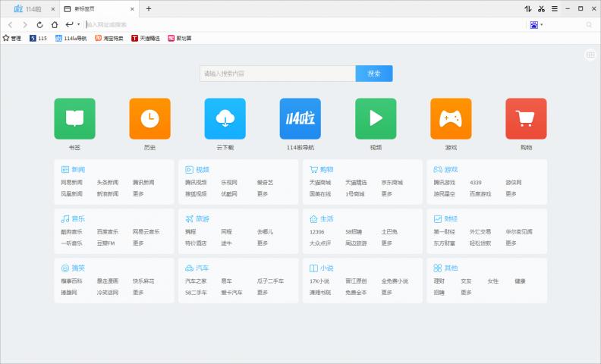
Task: Click the scissors screenshot icon in title bar
Action: [x=541, y=8]
